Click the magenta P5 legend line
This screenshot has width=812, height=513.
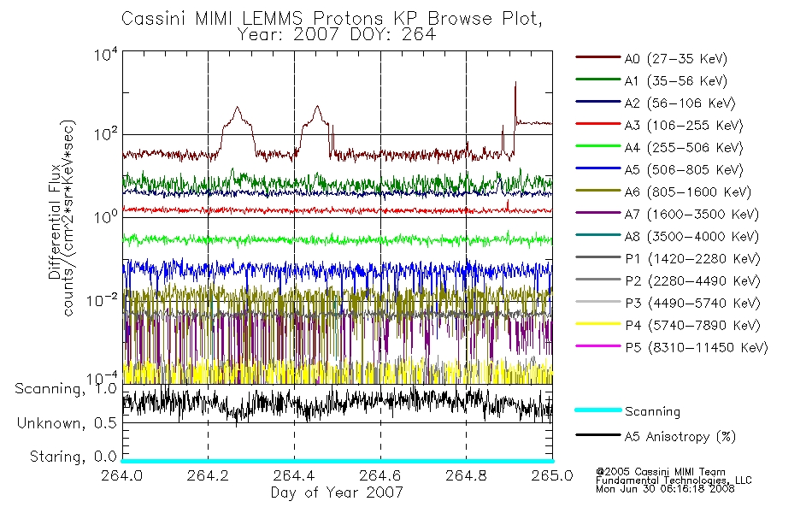click(597, 346)
